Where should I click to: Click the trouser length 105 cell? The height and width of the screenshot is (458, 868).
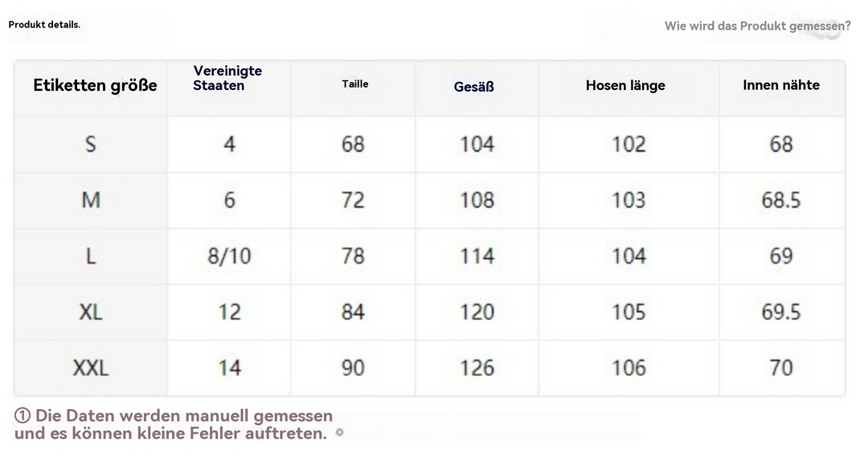click(628, 312)
